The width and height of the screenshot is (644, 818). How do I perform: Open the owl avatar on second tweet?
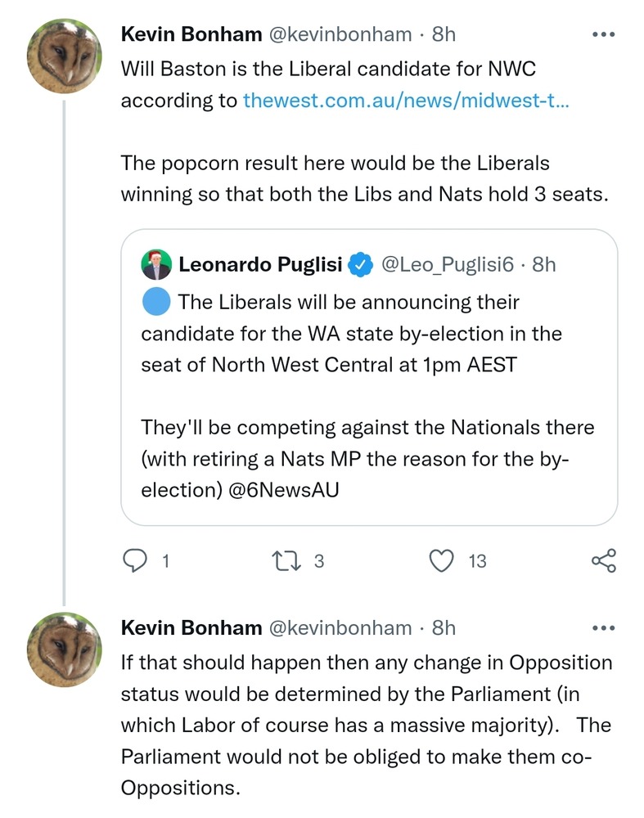click(x=65, y=648)
